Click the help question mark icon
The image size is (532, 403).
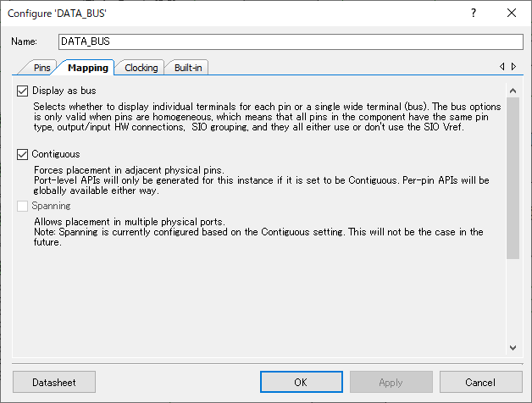tap(474, 13)
